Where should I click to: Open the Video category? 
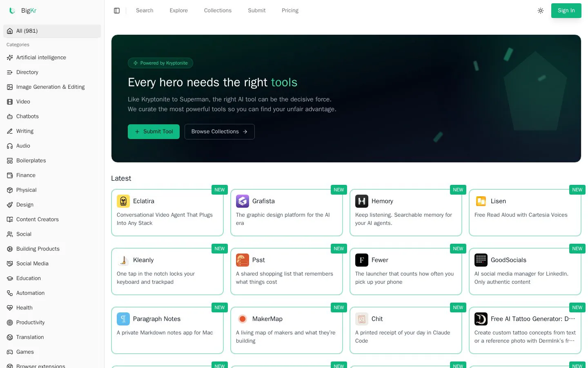coord(52,102)
